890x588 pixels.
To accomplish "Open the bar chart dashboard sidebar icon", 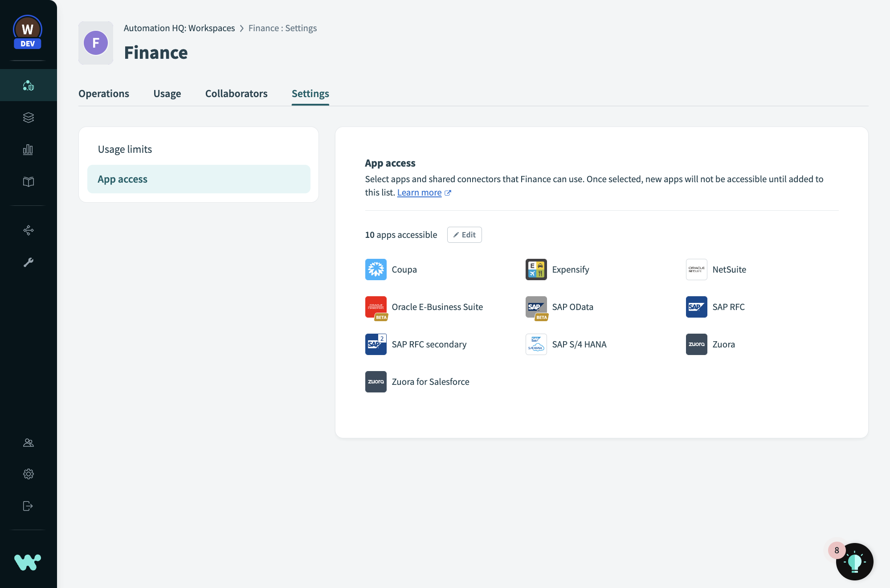I will point(28,150).
